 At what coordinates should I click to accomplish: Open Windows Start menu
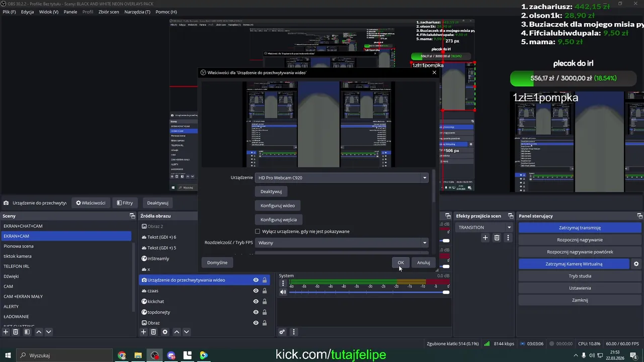[8, 355]
